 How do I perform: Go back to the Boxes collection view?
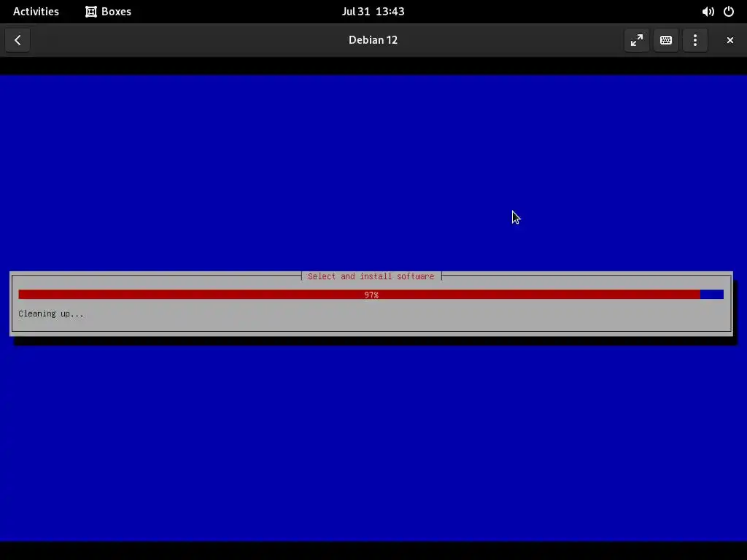[x=18, y=40]
